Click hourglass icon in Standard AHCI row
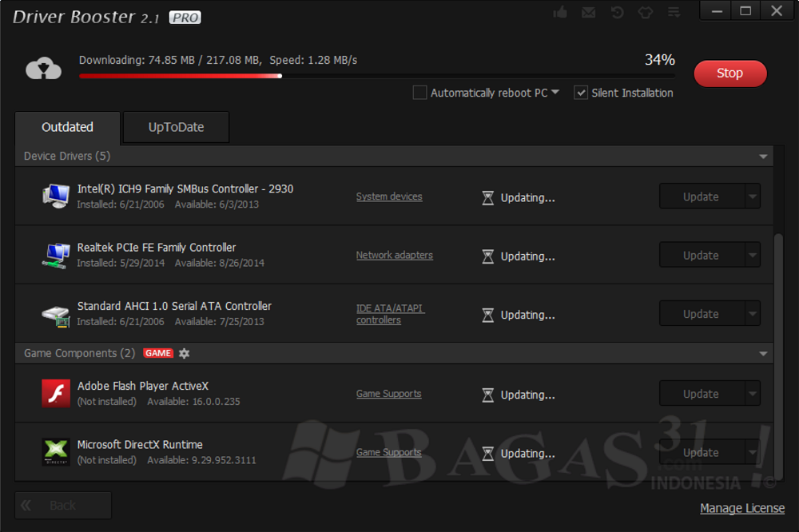Viewport: 799px width, 532px height. pyautogui.click(x=487, y=315)
